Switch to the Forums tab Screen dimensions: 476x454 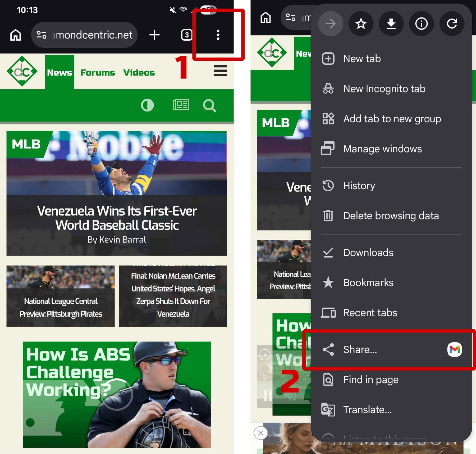[x=98, y=73]
